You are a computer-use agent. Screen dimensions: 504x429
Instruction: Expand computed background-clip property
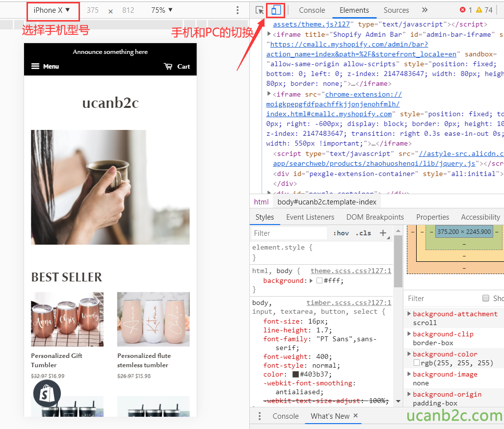coord(409,333)
